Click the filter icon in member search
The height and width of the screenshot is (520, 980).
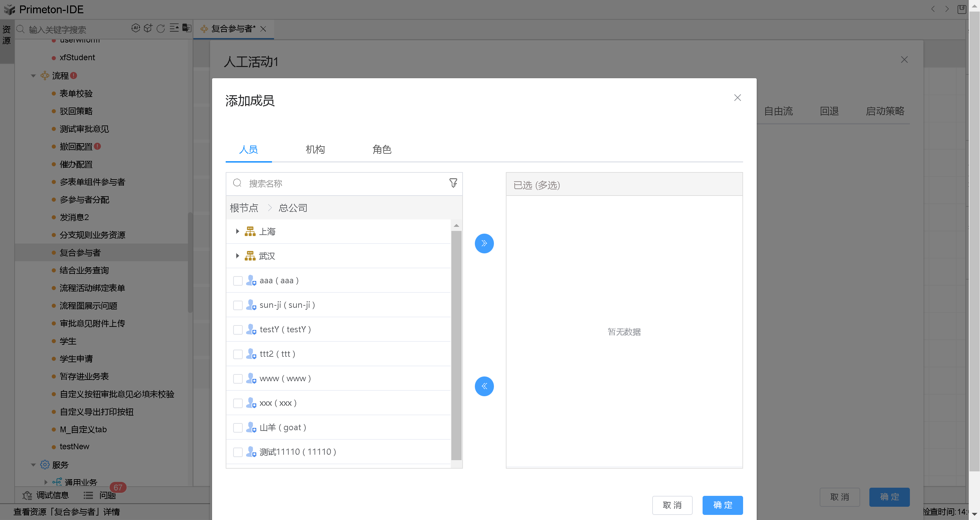click(453, 183)
